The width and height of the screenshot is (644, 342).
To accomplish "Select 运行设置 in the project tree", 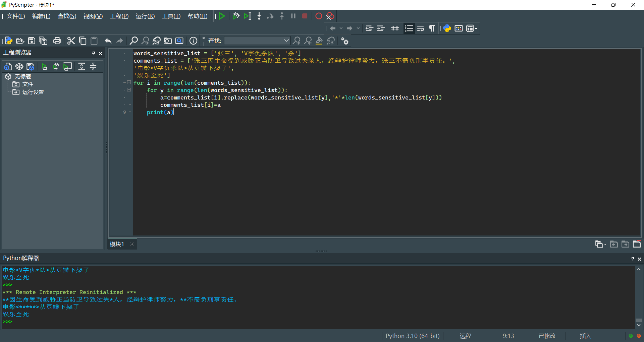I will 33,92.
